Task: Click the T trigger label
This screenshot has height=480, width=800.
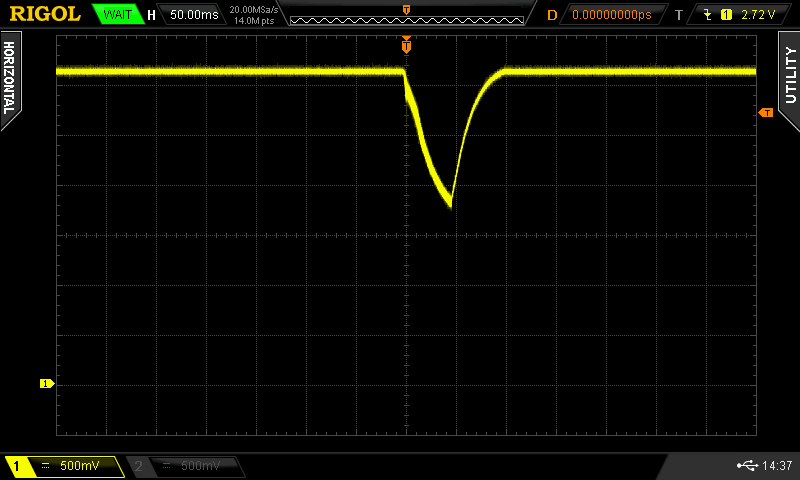Action: pos(679,15)
